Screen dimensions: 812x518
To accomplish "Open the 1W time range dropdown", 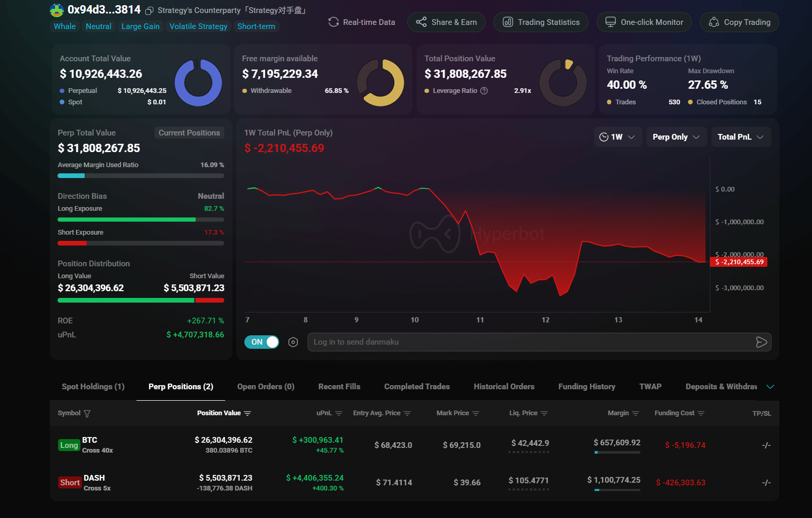I will pyautogui.click(x=617, y=137).
